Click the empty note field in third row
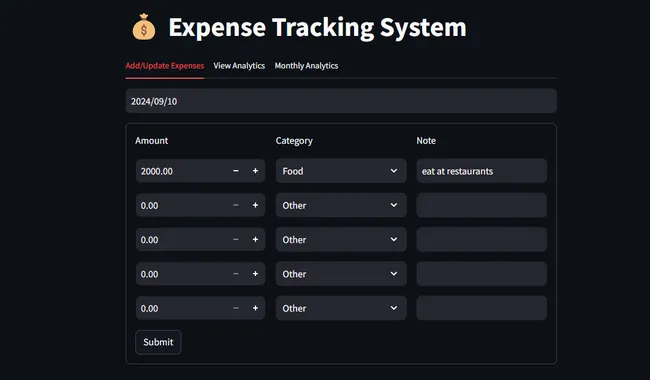The height and width of the screenshot is (380, 650). coord(482,240)
